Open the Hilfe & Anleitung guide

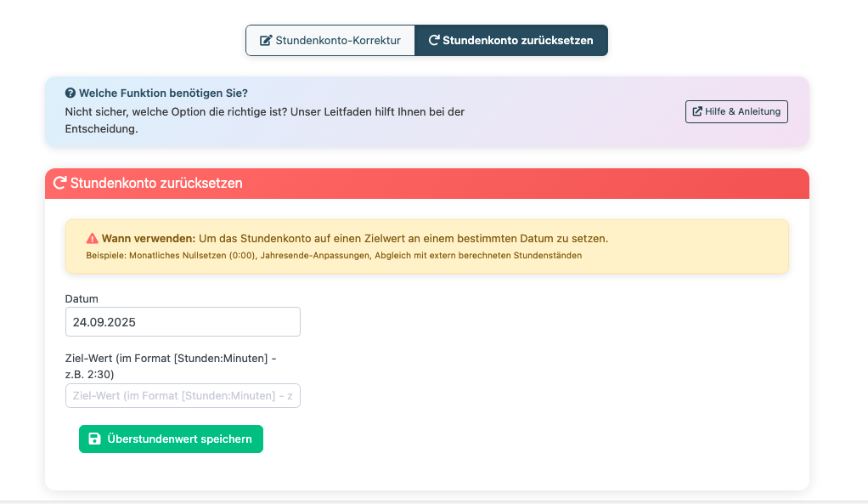[736, 112]
